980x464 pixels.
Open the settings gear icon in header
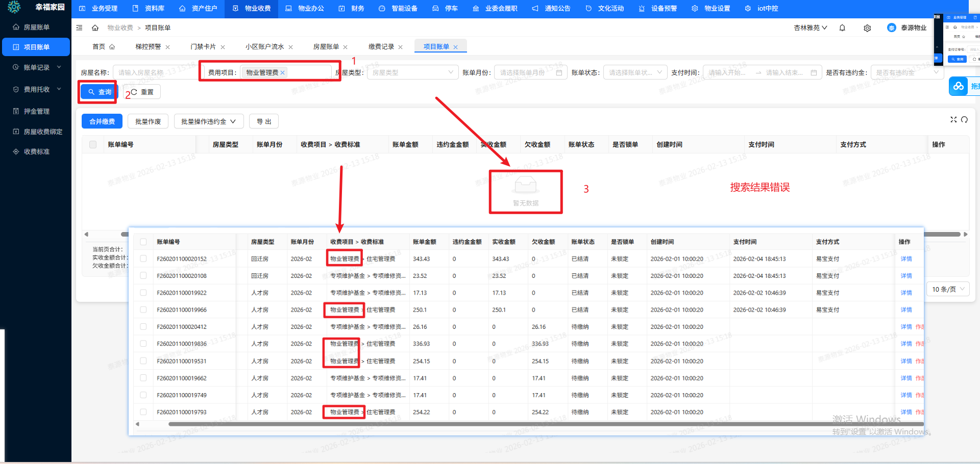(x=867, y=28)
